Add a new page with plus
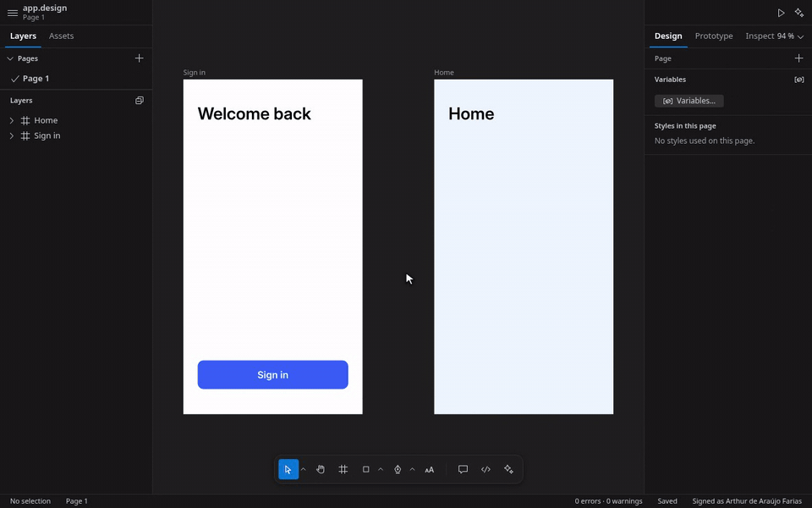This screenshot has height=508, width=812. [x=139, y=58]
